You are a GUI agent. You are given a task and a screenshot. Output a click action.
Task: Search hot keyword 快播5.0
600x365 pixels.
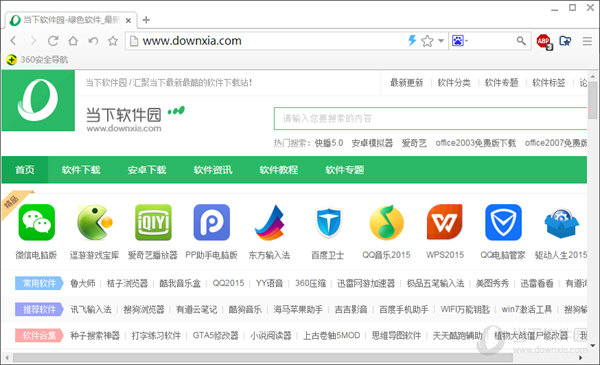[x=329, y=143]
